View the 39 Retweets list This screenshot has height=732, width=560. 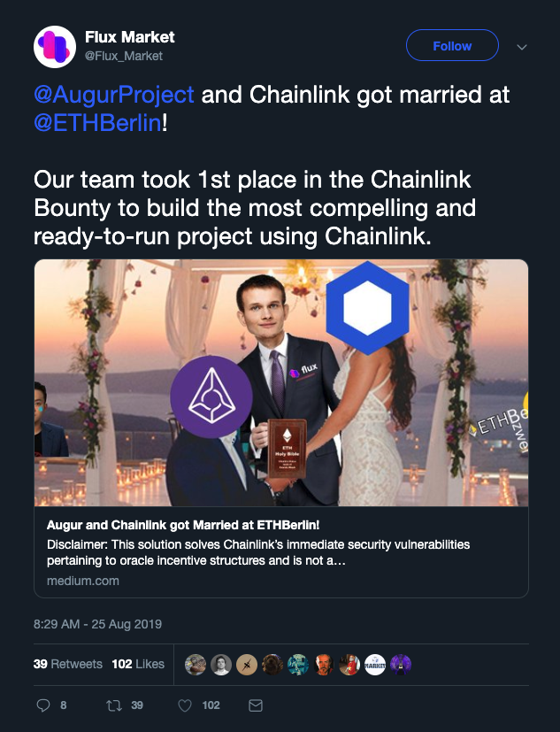tap(67, 664)
